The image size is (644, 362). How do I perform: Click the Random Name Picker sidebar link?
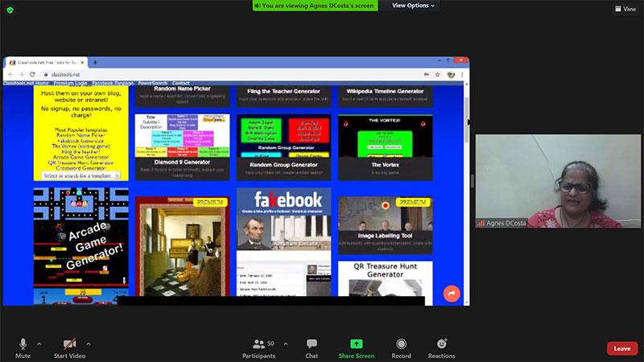[x=81, y=135]
